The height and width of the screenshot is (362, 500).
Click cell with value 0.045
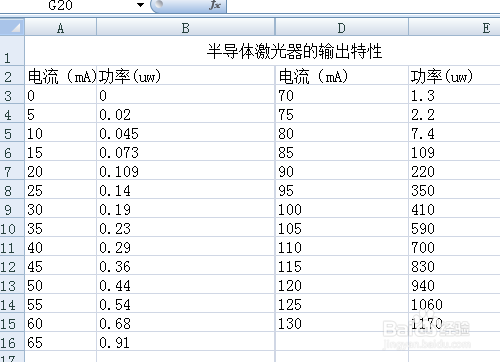pyautogui.click(x=186, y=132)
